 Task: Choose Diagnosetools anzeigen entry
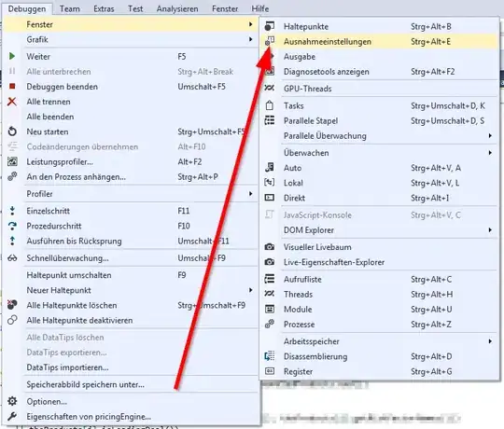(x=379, y=72)
